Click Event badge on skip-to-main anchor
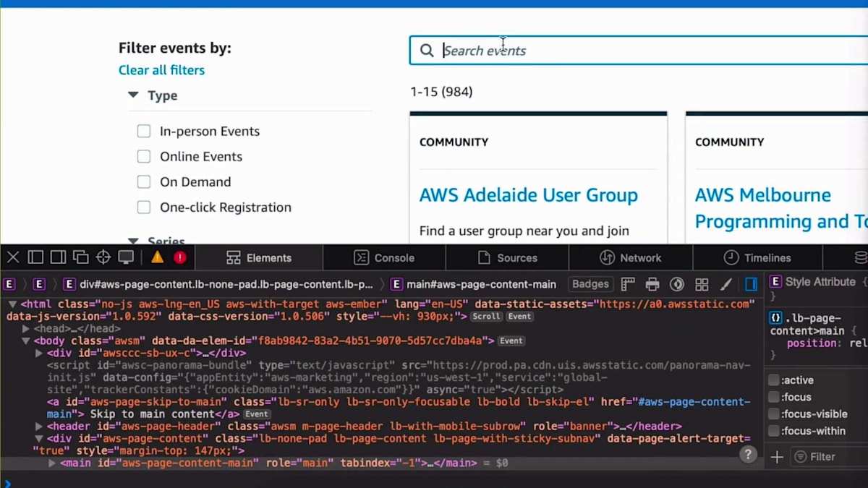This screenshot has height=488, width=868. point(256,415)
